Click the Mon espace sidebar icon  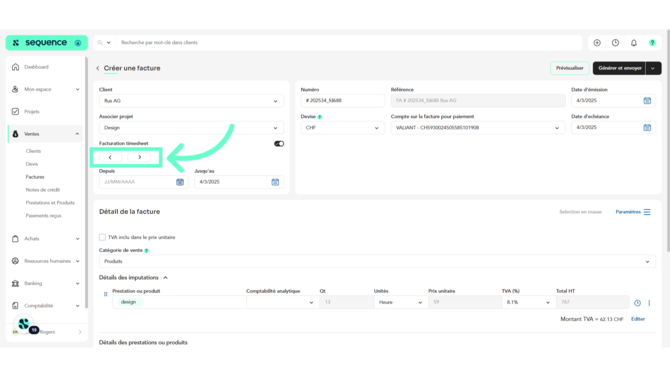[15, 89]
